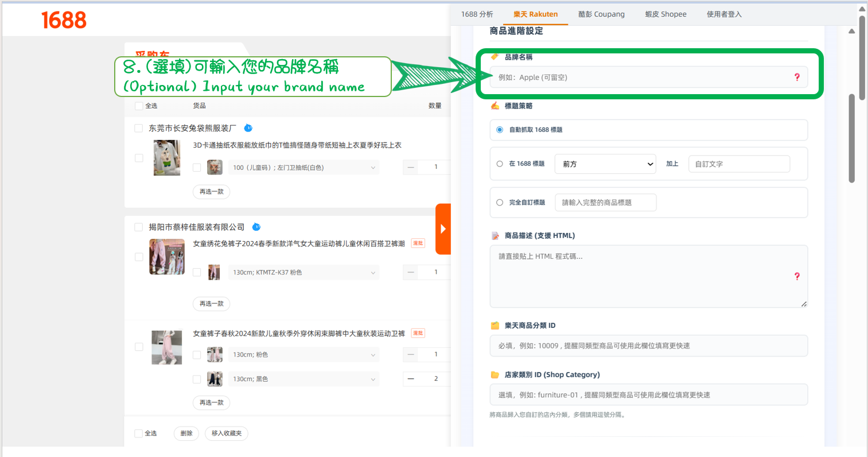Click blue badge next to 揭阳市蔡梓佳服装有限公司

point(256,227)
